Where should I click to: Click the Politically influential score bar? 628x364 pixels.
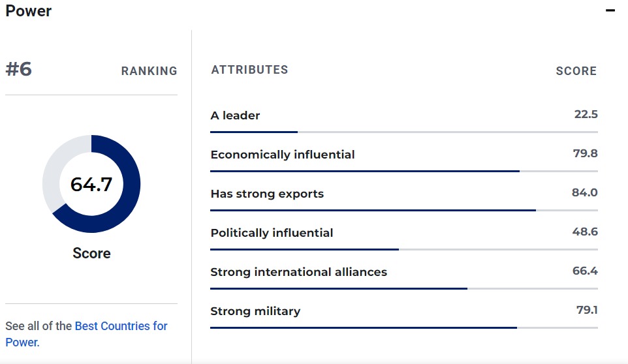click(403, 249)
